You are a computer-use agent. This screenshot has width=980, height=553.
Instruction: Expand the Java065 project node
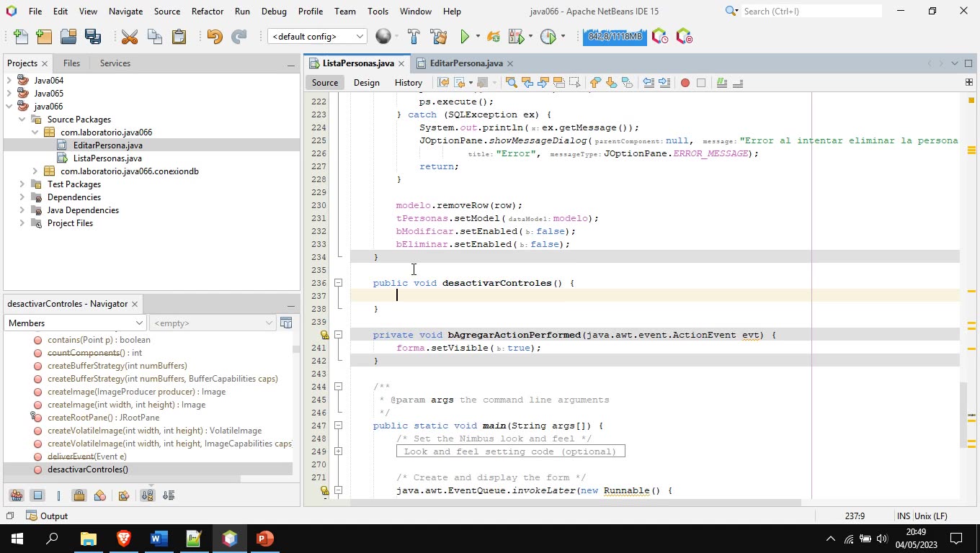[x=9, y=94]
